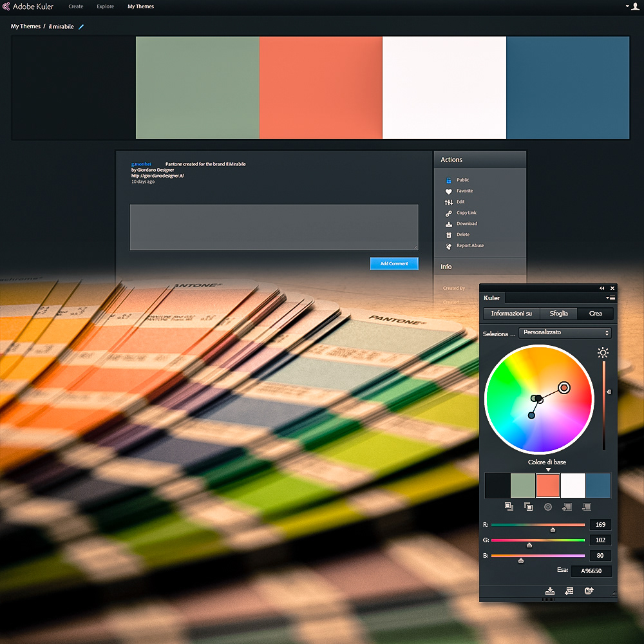This screenshot has width=644, height=644.
Task: Select the sage green theme swatch
Action: click(x=198, y=88)
